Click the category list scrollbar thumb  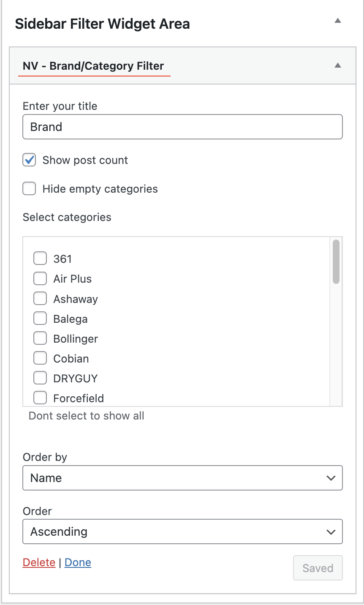336,262
